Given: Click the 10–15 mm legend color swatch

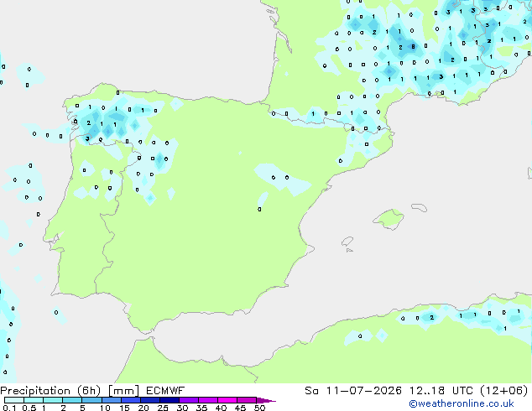Looking at the screenshot, I should point(112,400).
